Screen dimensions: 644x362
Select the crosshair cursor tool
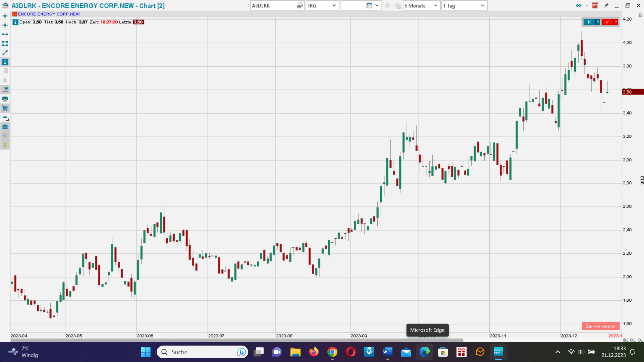[x=5, y=25]
